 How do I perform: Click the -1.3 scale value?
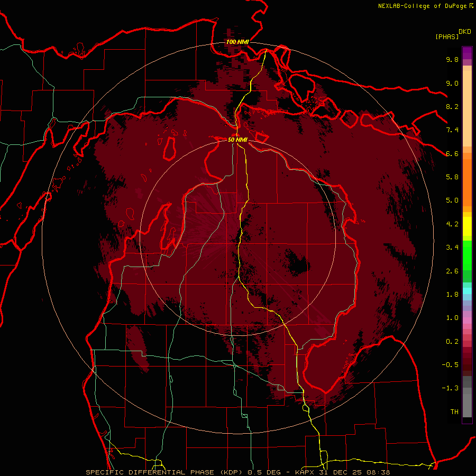[x=450, y=388]
